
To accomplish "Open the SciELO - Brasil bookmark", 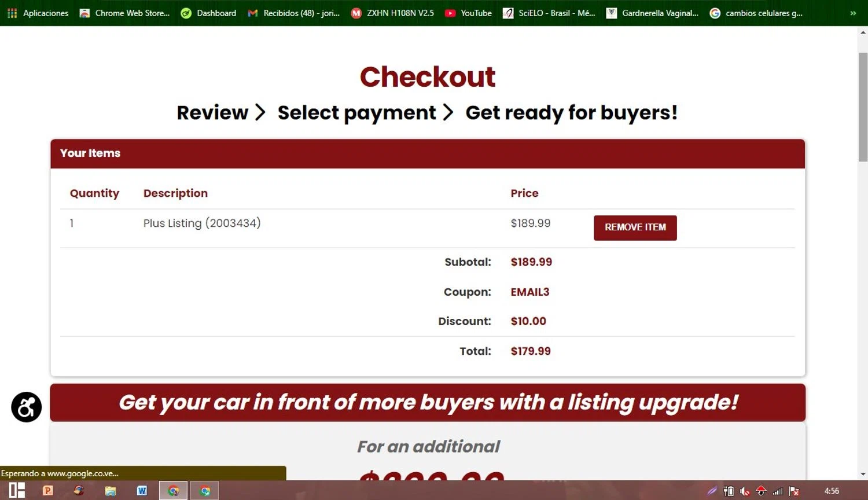I will [549, 13].
